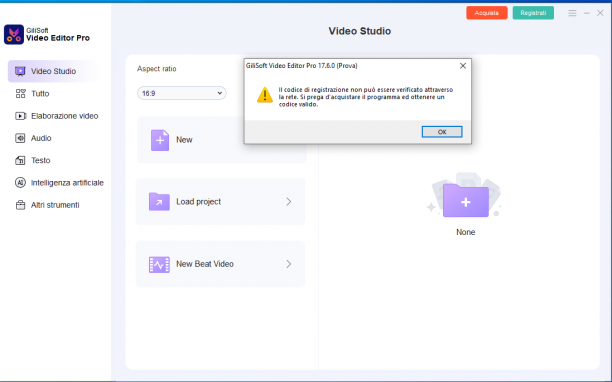The width and height of the screenshot is (612, 382).
Task: Click the dialog title GiliSoft Video Editor Pro 17.6.0 (Prova)
Action: [x=301, y=66]
